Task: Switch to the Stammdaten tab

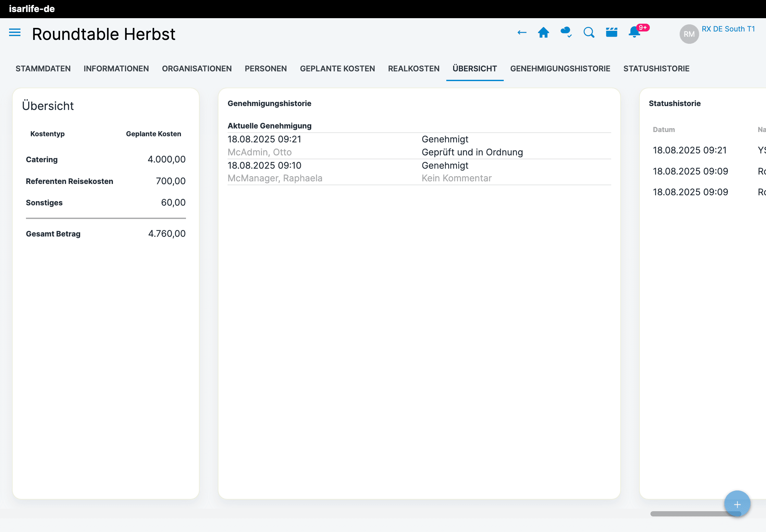Action: 43,69
